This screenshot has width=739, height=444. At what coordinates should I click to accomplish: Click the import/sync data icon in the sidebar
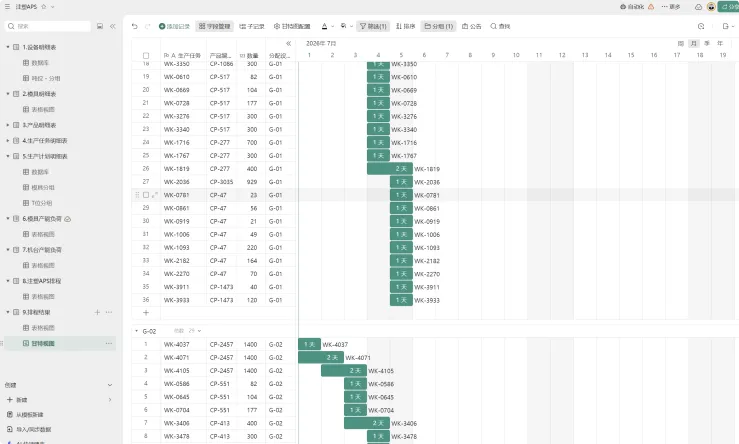pyautogui.click(x=10, y=429)
